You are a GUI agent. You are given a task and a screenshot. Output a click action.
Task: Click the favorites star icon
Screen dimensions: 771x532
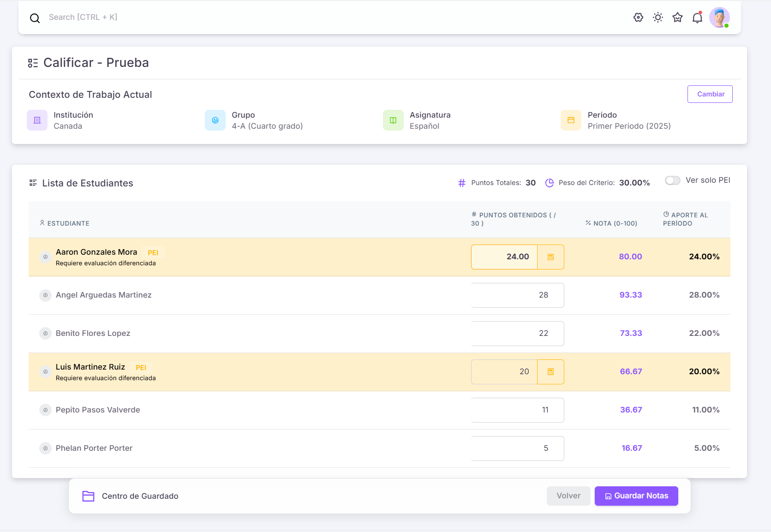click(x=677, y=18)
